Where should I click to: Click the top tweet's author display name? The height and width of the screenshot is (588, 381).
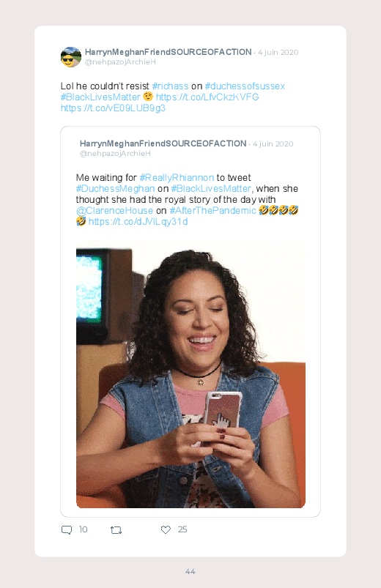coord(169,52)
